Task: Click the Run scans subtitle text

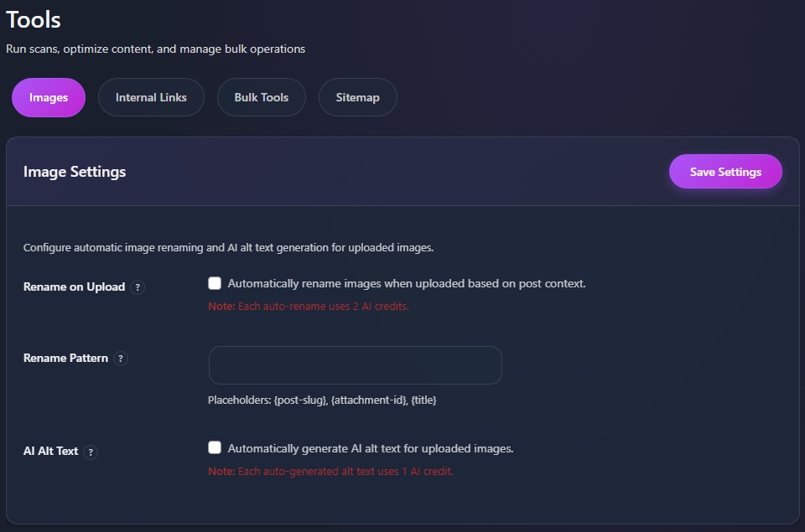Action: [x=155, y=49]
